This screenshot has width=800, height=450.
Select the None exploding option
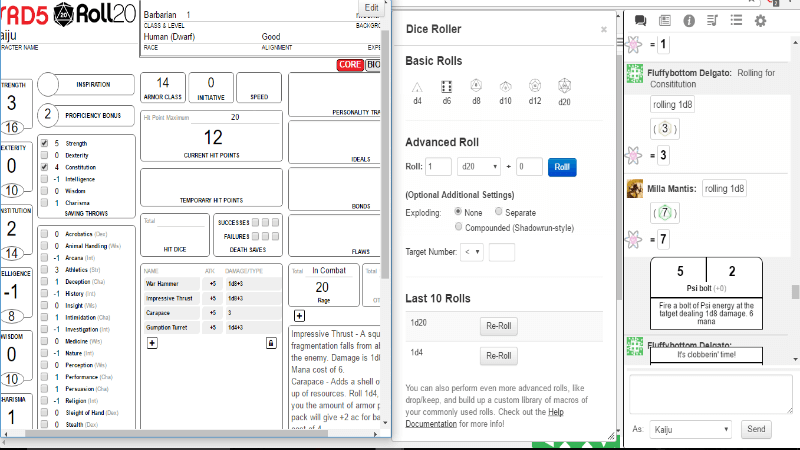tap(458, 211)
